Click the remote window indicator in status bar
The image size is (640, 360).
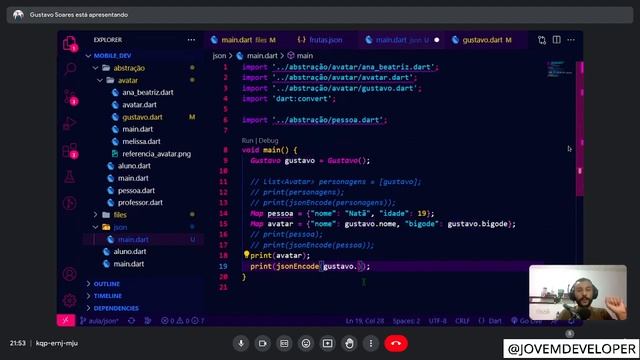(66, 320)
